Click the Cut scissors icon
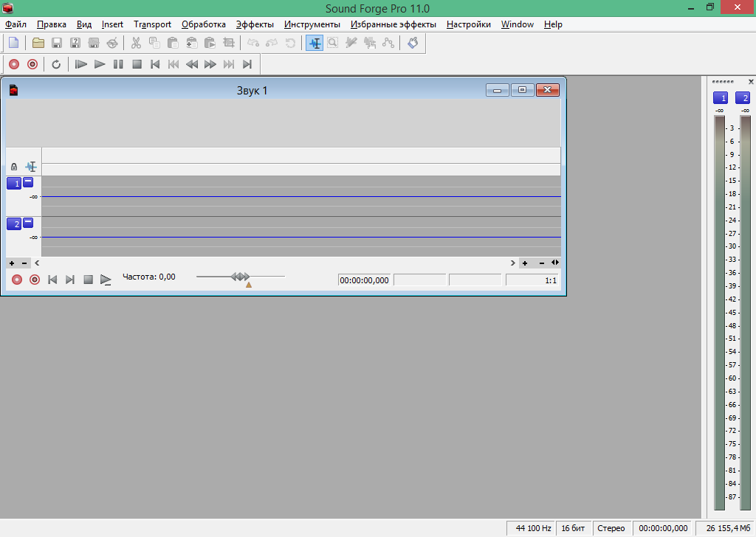The image size is (756, 537). pyautogui.click(x=136, y=43)
